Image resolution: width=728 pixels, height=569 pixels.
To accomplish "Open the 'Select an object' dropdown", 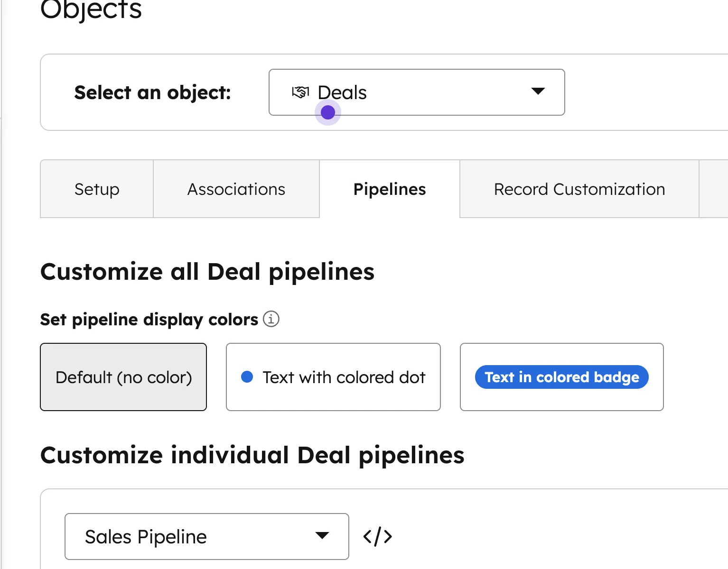I will pos(416,92).
